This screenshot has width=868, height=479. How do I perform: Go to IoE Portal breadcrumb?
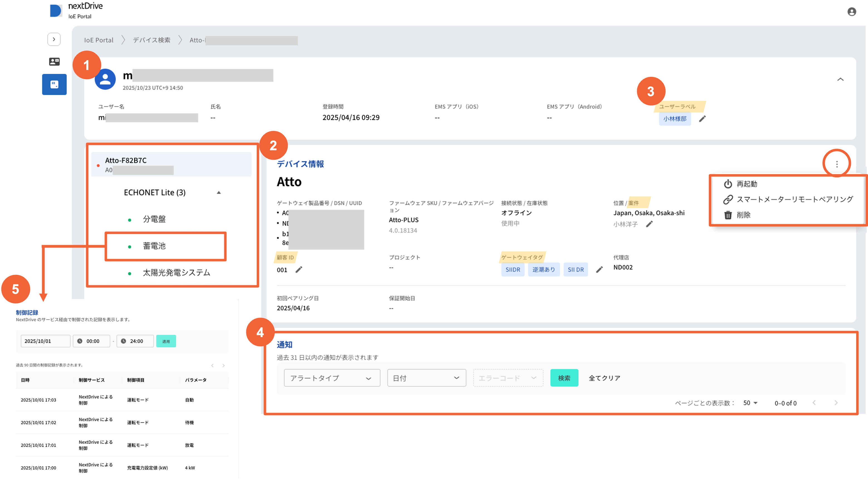[x=99, y=40]
